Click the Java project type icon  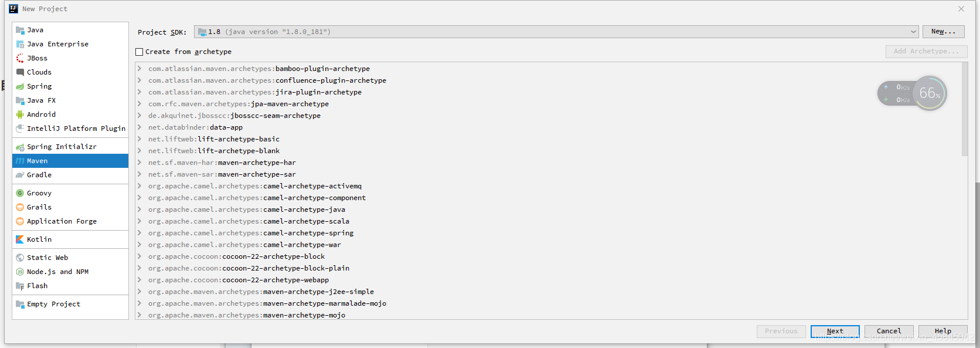click(x=20, y=30)
